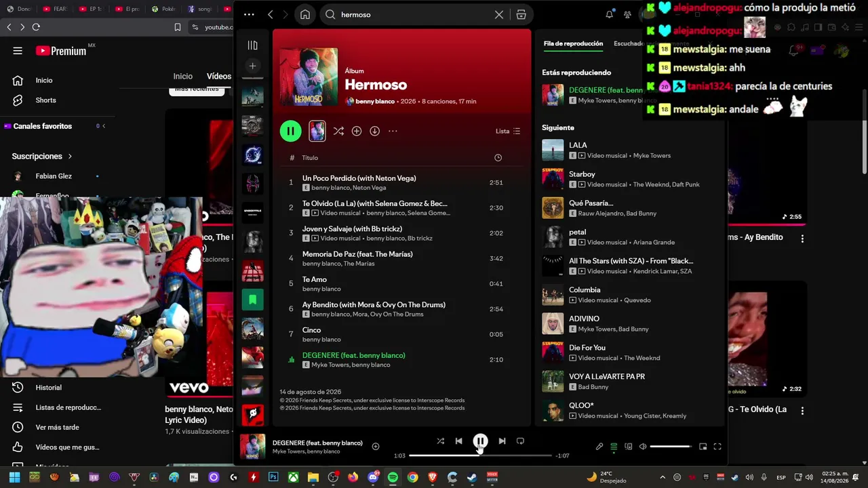The width and height of the screenshot is (868, 488).
Task: Select the Vídeos tab on the YouTube channel
Action: coord(218,77)
